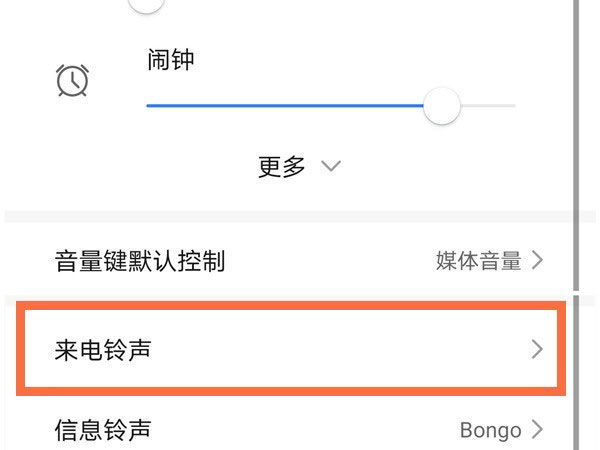600x450 pixels.
Task: Click the 闹钟 alarm volume handle
Action: [x=441, y=105]
